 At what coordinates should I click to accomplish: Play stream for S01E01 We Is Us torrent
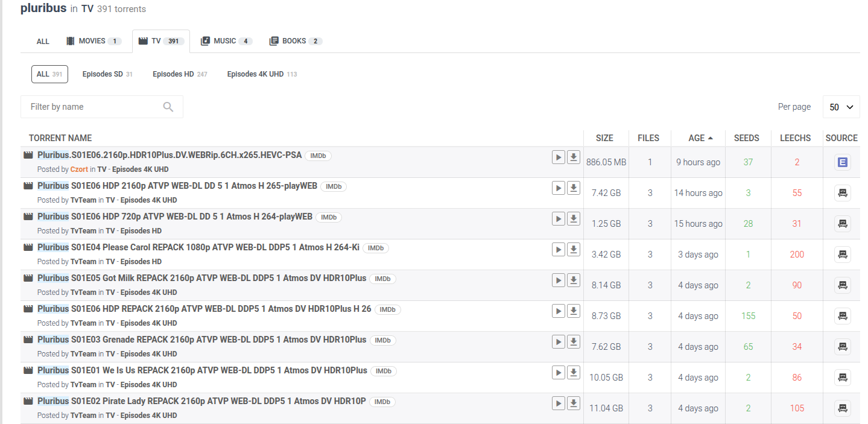click(x=559, y=372)
